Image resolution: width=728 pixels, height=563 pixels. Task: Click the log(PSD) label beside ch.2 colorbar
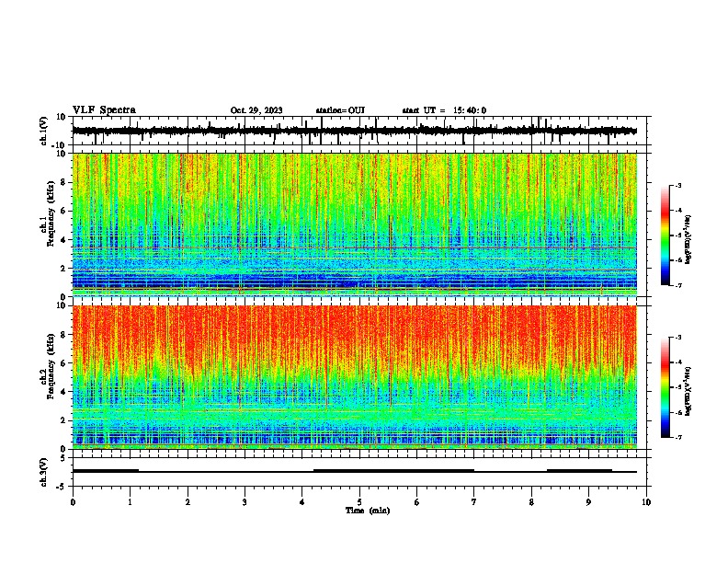688,391
